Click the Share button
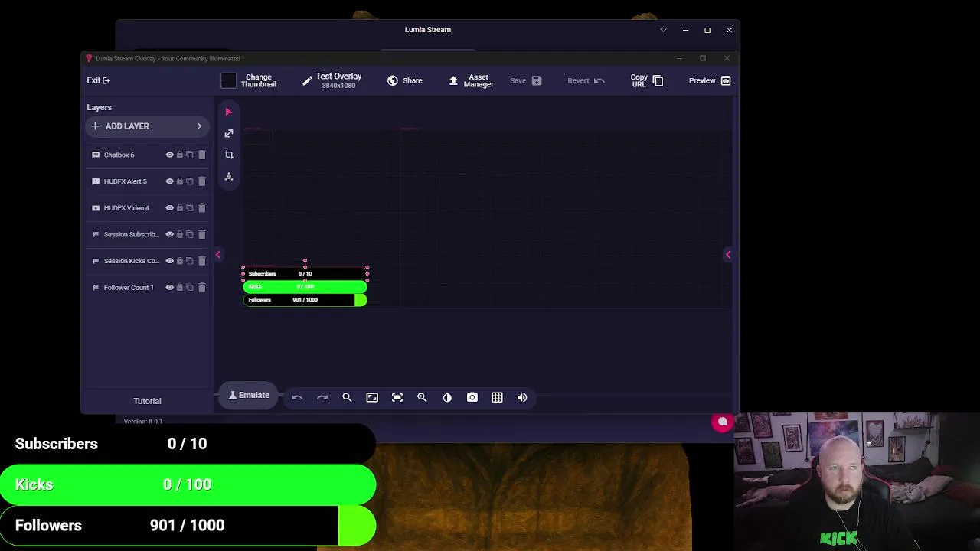This screenshot has height=551, width=980. click(x=405, y=80)
